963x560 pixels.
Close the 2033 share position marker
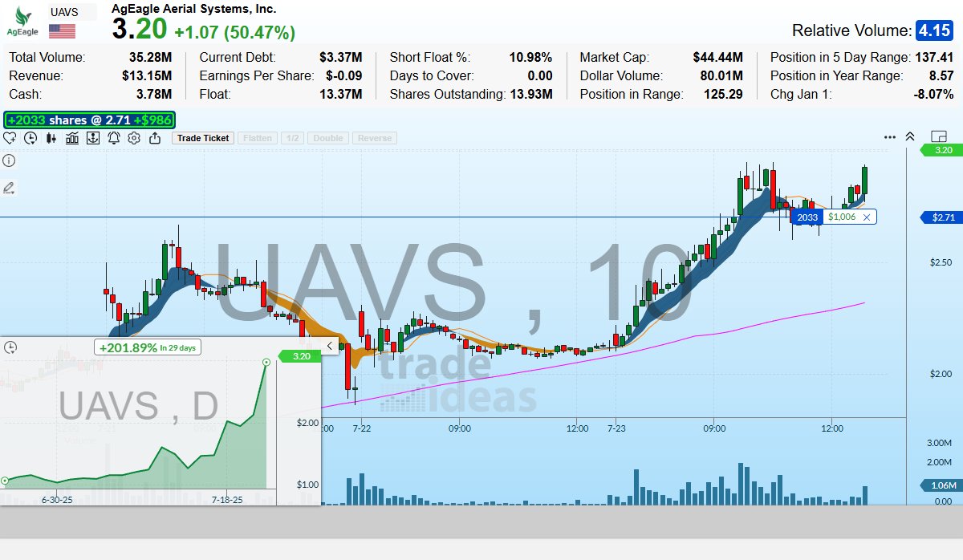867,217
